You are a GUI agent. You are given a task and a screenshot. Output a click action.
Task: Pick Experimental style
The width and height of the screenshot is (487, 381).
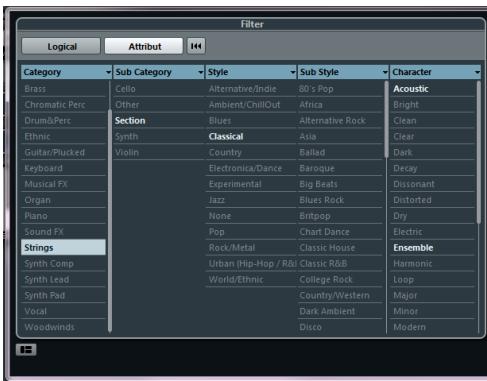[x=251, y=184]
